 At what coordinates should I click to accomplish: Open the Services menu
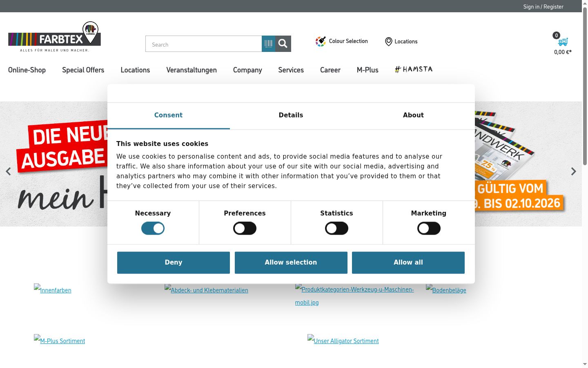[x=291, y=70]
